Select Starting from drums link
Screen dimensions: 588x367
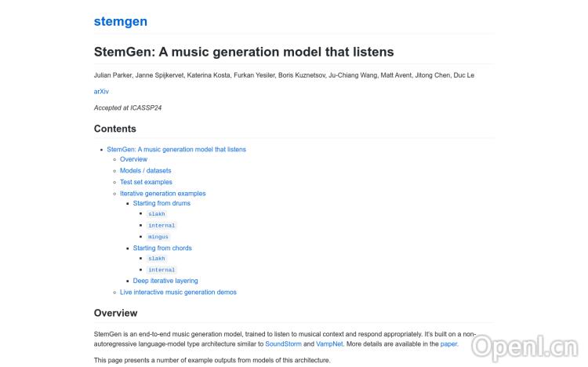[x=162, y=203]
